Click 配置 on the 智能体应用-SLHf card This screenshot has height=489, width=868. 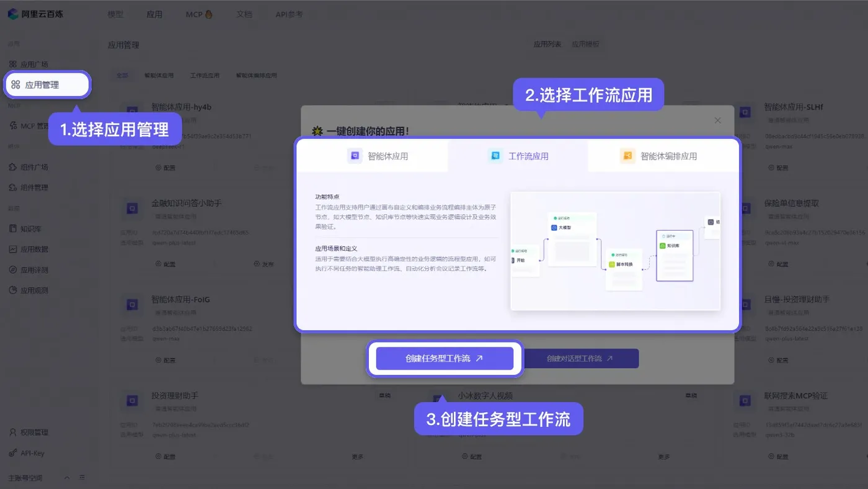pos(778,168)
